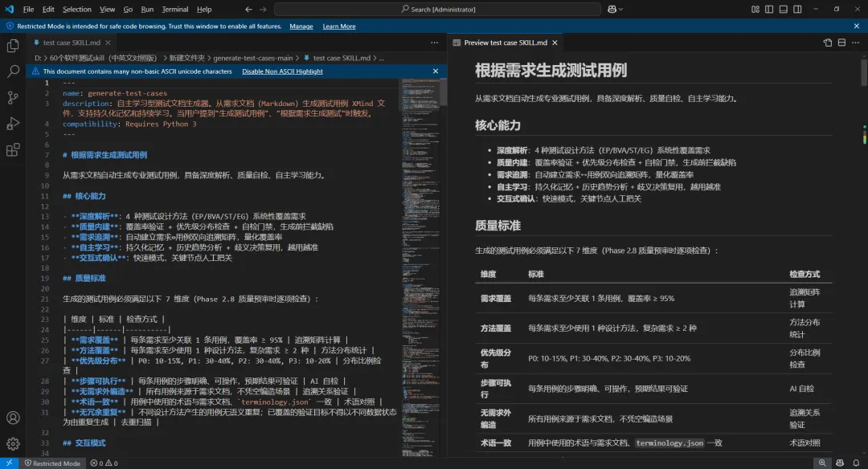868x469 pixels.
Task: Click the Search [Administrator] command center
Action: click(x=437, y=10)
